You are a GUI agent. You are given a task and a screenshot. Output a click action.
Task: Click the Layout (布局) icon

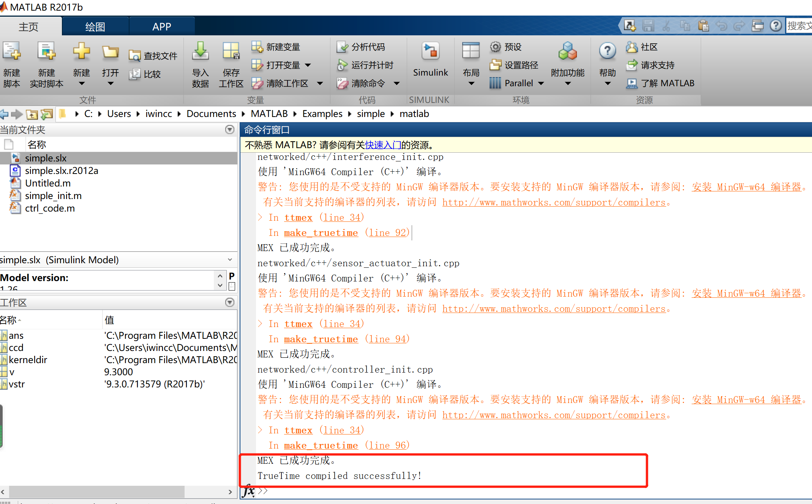pyautogui.click(x=471, y=51)
